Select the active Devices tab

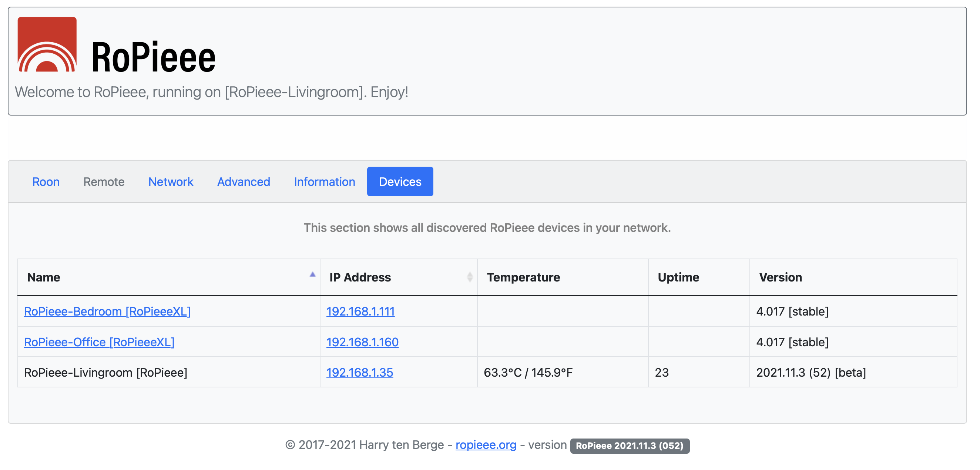point(400,182)
